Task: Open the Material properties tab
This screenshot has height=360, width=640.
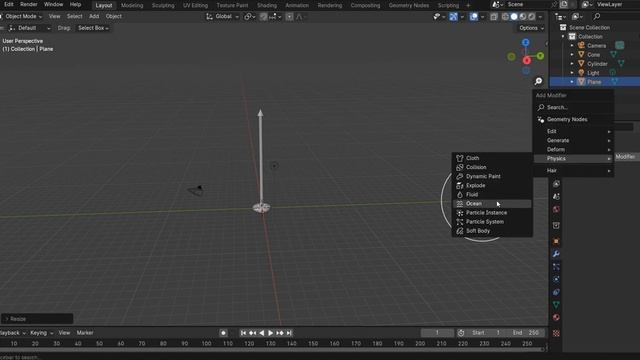Action: point(556,318)
